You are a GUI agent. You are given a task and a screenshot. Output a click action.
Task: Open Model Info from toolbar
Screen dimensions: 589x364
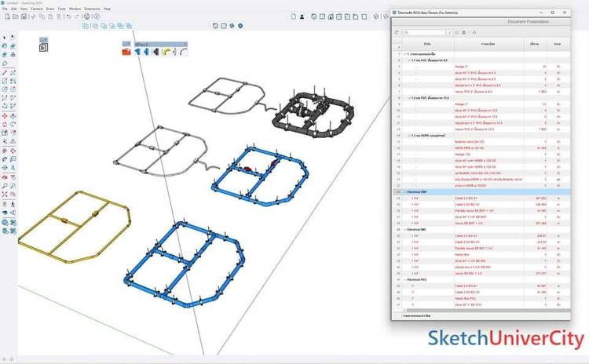97,16
